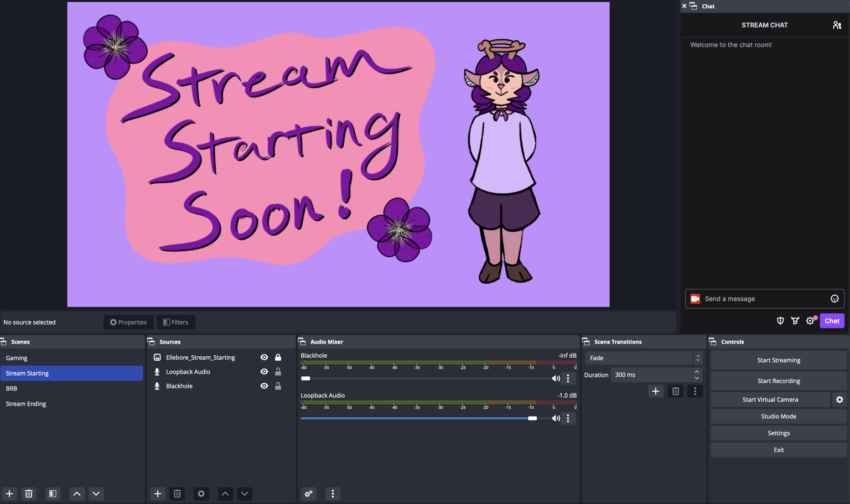Pop out the Chat dock icon
The image size is (850, 504).
coord(693,6)
